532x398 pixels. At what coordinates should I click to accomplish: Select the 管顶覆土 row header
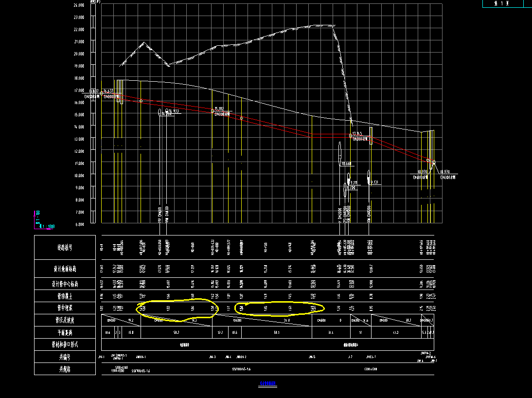[x=65, y=296]
